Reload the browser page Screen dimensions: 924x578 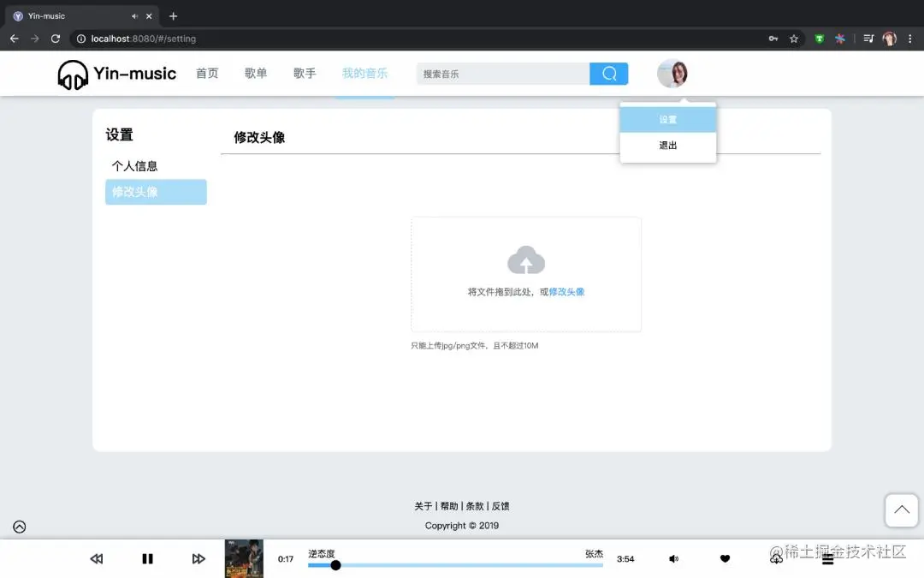56,39
